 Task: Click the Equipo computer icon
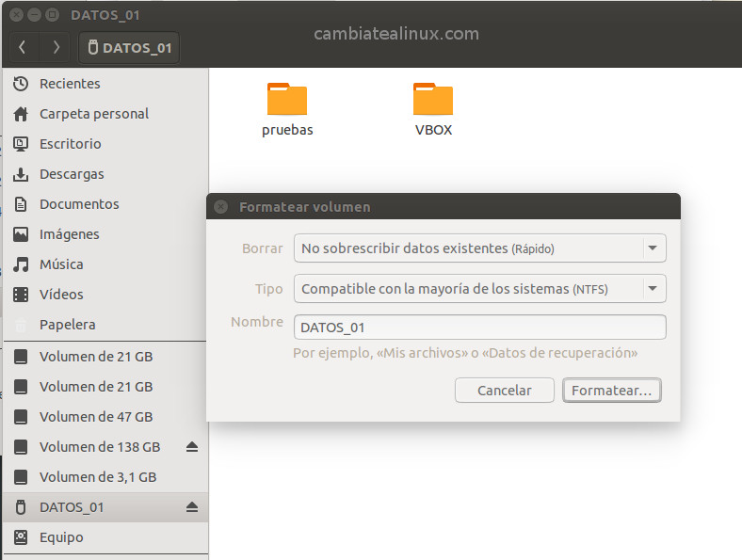[21, 537]
